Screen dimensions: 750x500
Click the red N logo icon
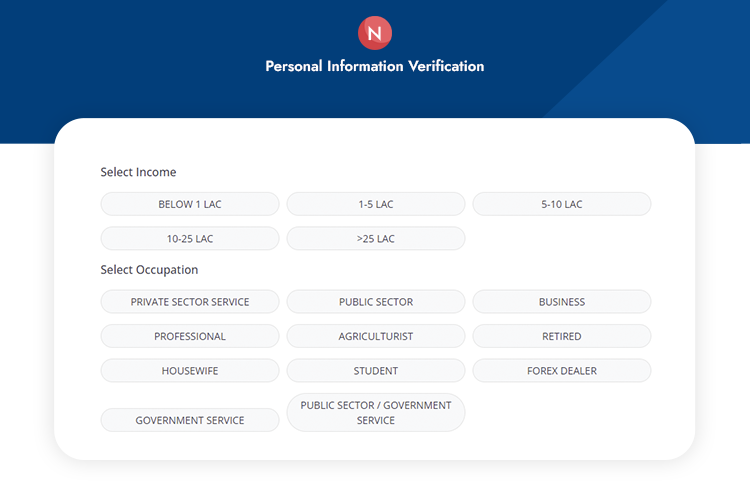[x=375, y=33]
